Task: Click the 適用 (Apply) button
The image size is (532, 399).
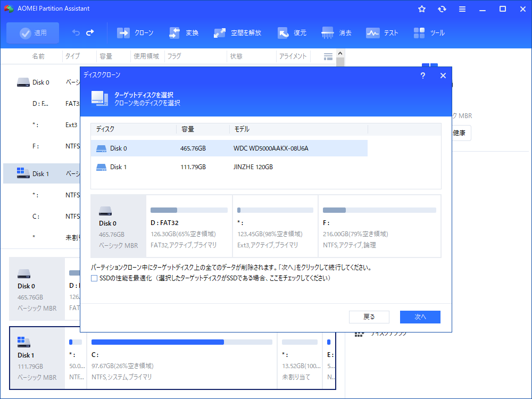Action: coord(32,33)
